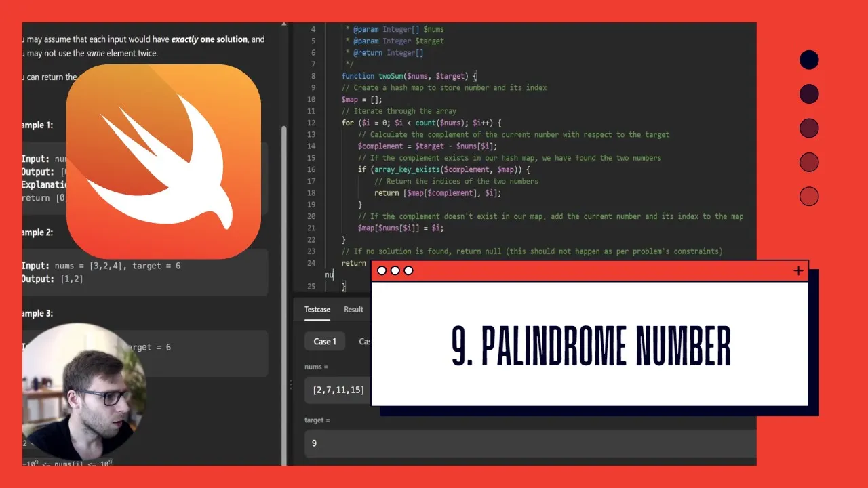Click the plus icon on the title card
The width and height of the screenshot is (868, 488).
[798, 270]
